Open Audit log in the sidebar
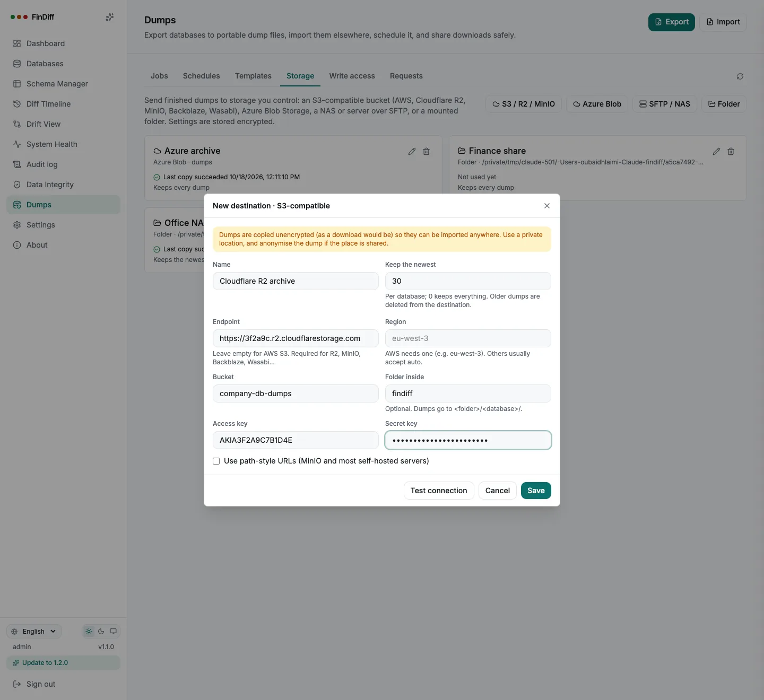The image size is (764, 700). [63, 164]
